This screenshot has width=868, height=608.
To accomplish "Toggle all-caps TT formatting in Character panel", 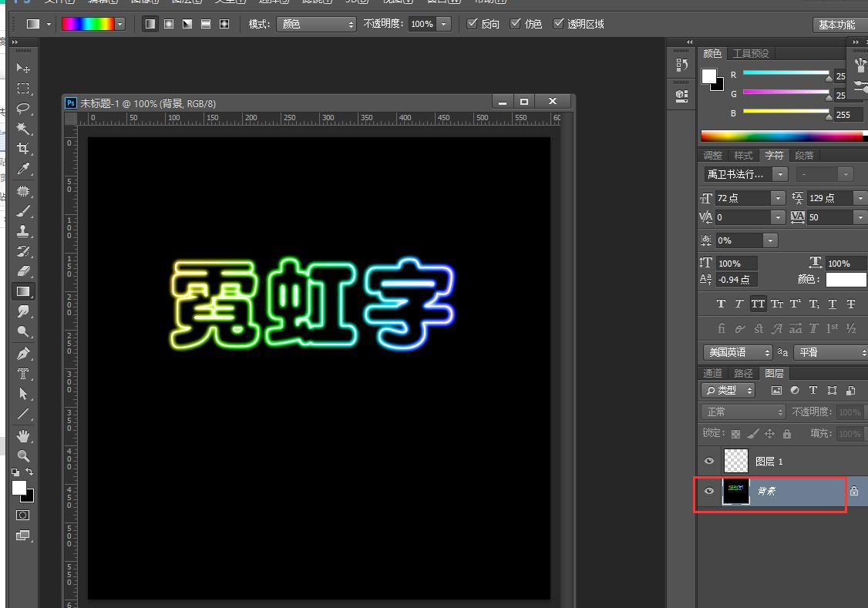I will 758,304.
